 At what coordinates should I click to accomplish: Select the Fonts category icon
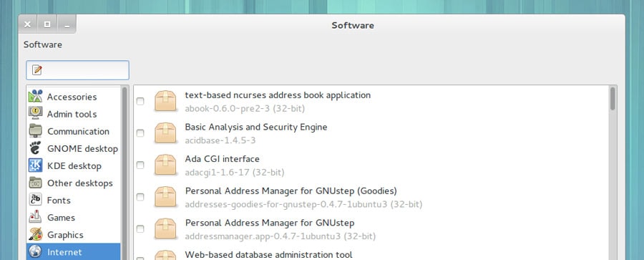[35, 200]
